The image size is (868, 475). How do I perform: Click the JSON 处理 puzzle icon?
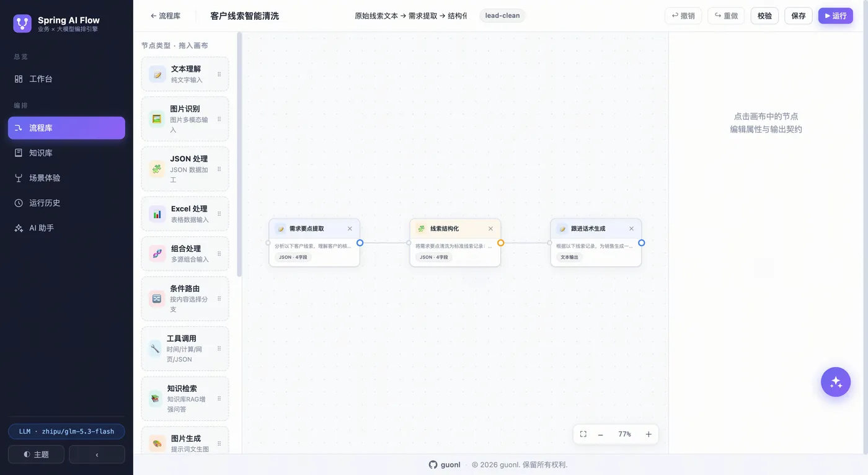coord(157,169)
